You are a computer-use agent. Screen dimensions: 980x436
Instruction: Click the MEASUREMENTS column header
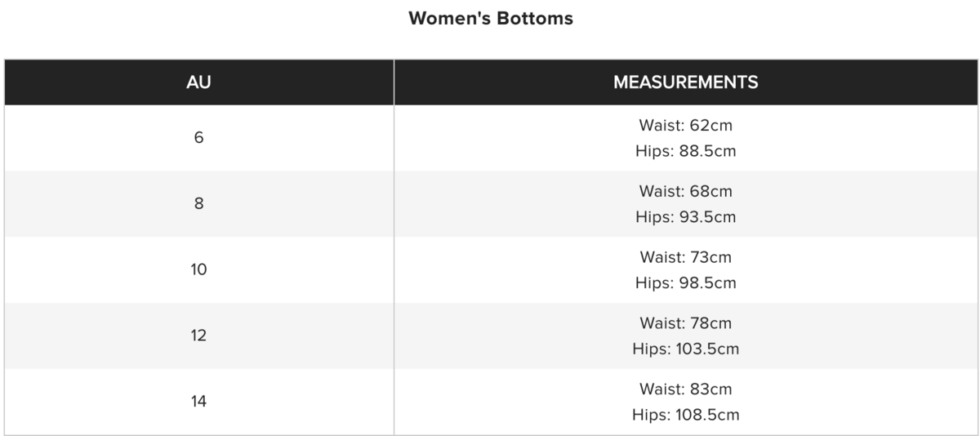click(685, 82)
